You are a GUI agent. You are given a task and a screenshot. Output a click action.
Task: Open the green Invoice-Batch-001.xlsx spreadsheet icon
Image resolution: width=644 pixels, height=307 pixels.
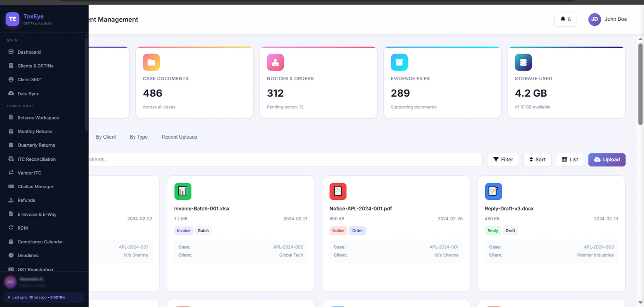click(x=183, y=191)
